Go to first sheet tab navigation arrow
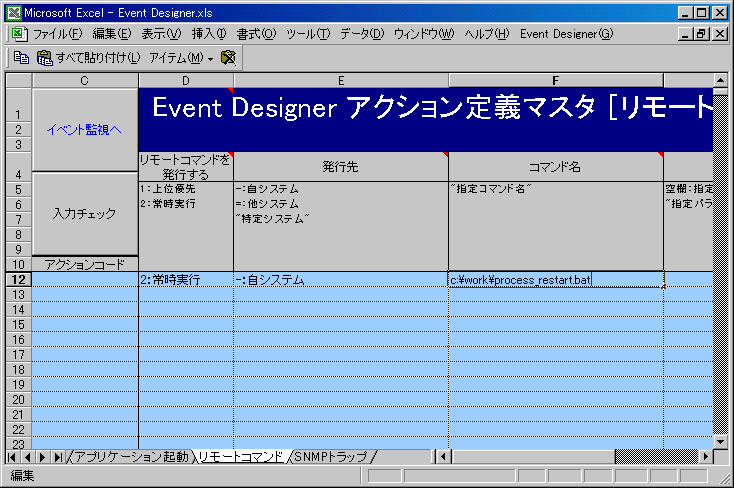The width and height of the screenshot is (734, 488). (x=12, y=457)
